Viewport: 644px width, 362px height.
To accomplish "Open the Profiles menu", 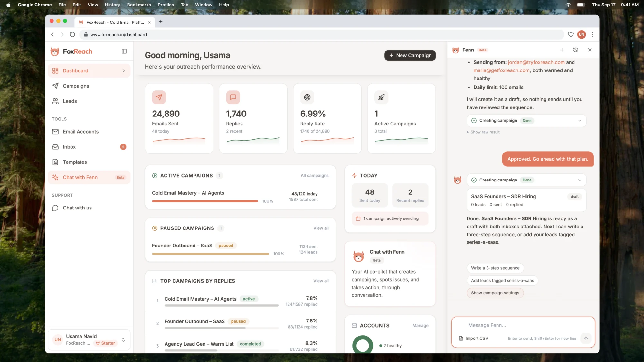I will (x=166, y=5).
